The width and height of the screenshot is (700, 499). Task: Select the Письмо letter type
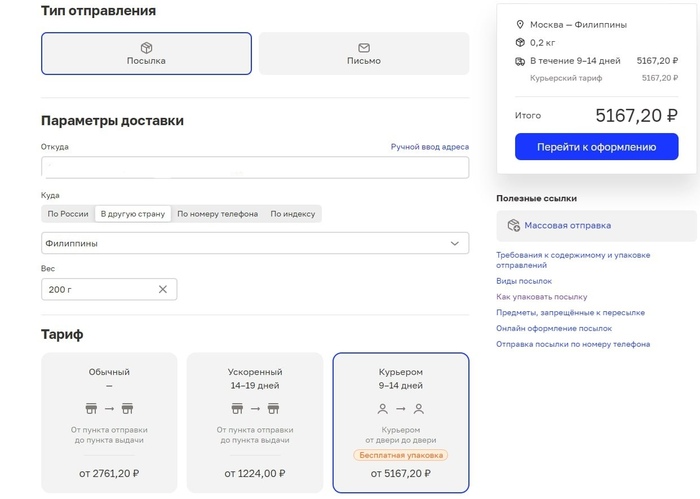tap(364, 54)
